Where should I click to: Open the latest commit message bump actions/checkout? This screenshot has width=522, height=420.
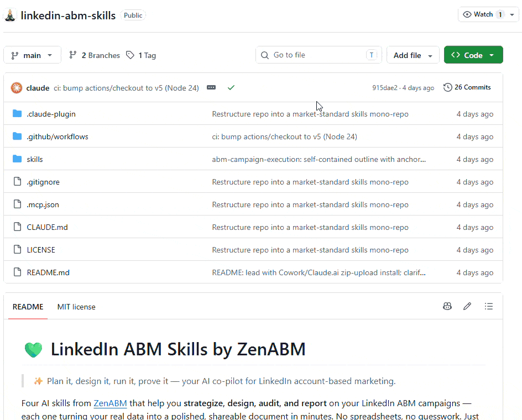pyautogui.click(x=126, y=88)
